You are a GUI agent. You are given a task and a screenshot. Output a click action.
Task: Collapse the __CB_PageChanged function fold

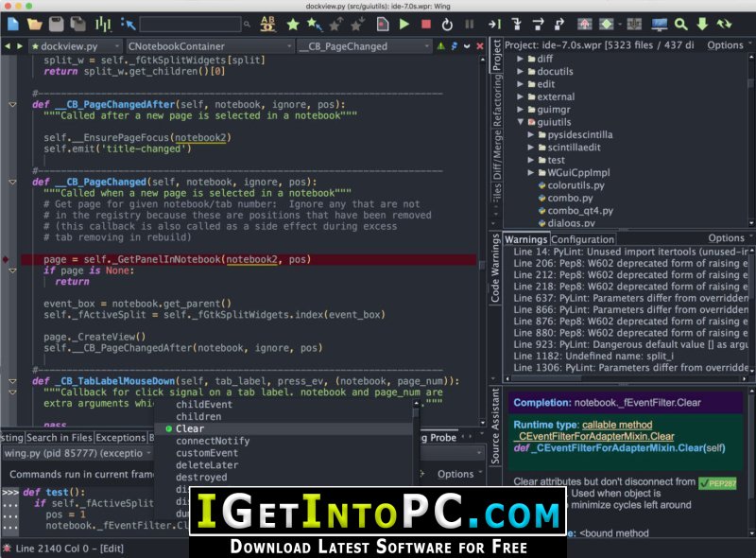coord(12,182)
